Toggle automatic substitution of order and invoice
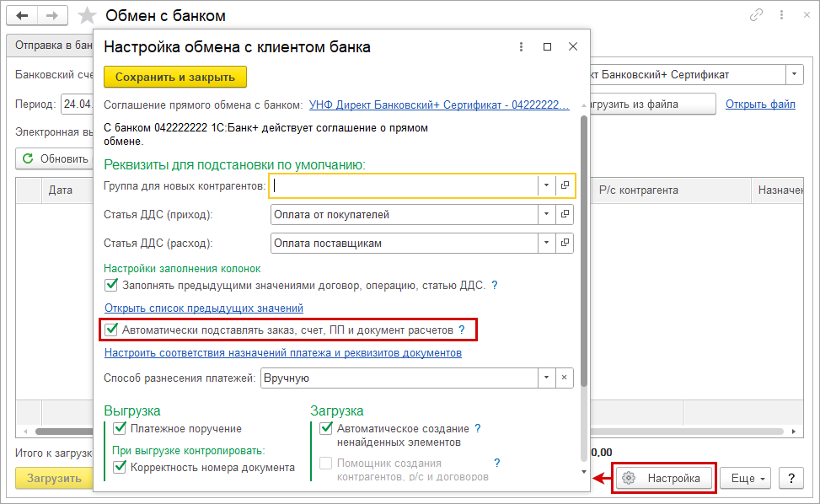Viewport: 820px width, 504px height. coord(111,330)
